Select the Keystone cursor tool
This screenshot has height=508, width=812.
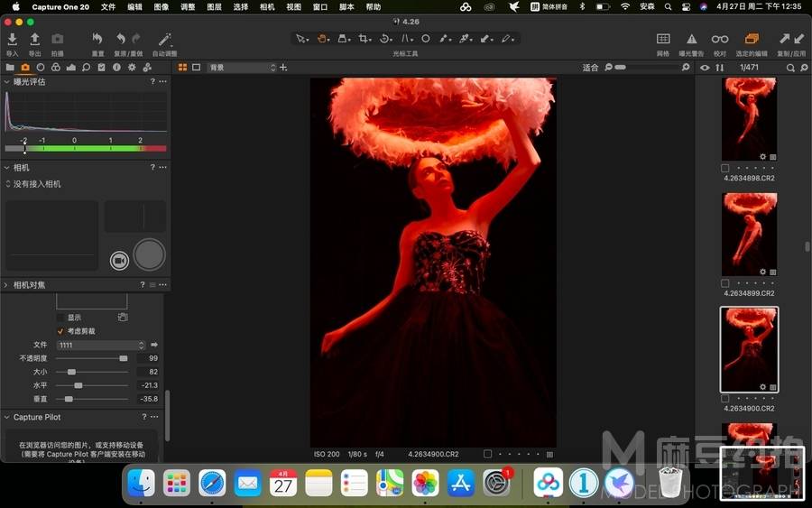pyautogui.click(x=407, y=39)
